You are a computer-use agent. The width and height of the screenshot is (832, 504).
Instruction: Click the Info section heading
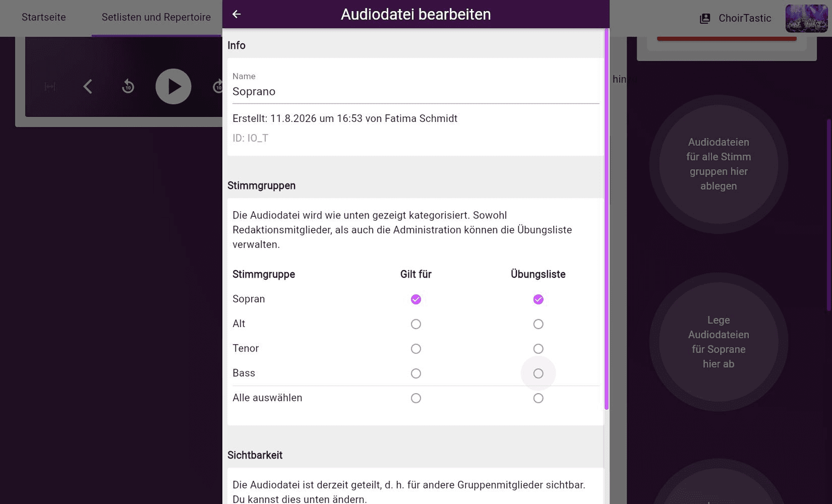(x=236, y=45)
